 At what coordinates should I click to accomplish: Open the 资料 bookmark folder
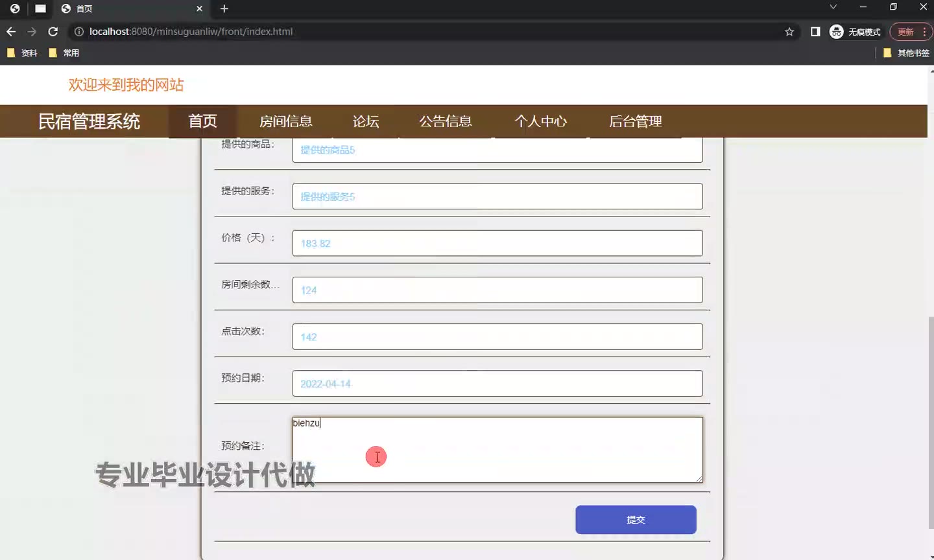[22, 53]
